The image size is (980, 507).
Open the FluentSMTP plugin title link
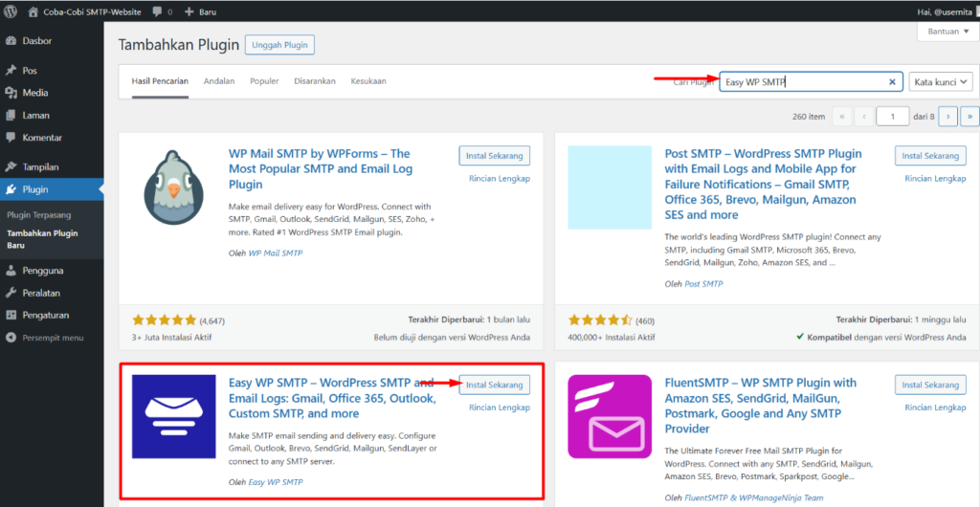(763, 406)
